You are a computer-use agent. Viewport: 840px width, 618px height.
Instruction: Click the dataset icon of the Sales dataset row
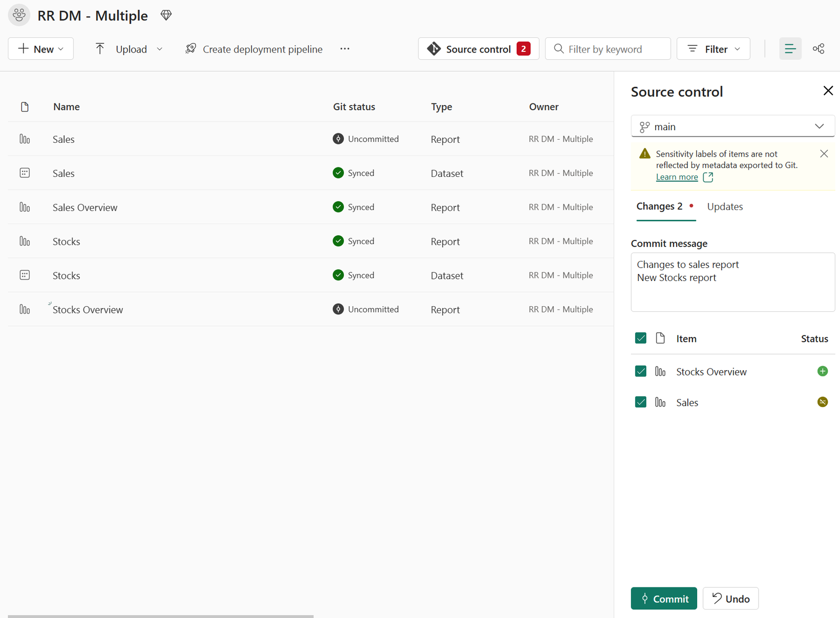pyautogui.click(x=25, y=173)
